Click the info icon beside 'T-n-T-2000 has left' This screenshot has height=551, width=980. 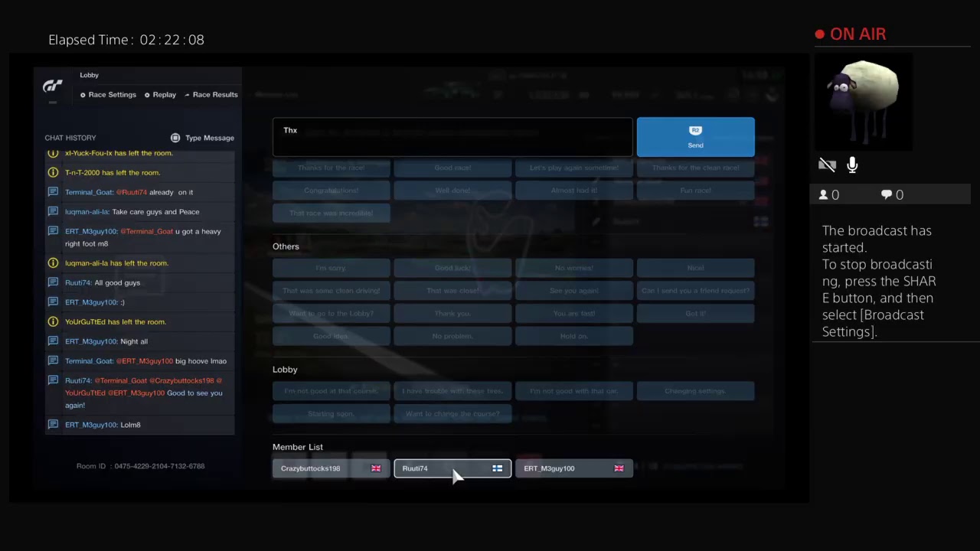tap(53, 173)
